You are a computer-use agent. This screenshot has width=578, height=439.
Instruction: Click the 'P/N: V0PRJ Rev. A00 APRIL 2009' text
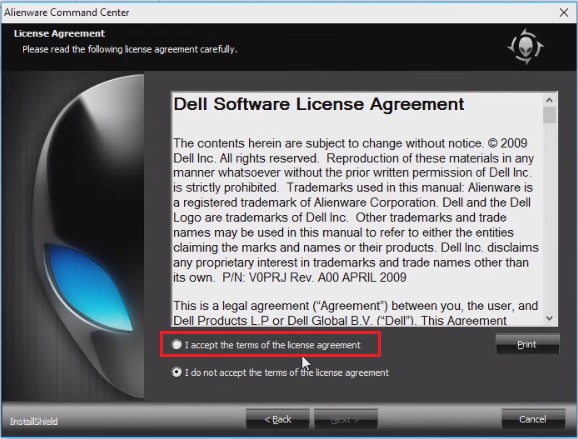[314, 277]
